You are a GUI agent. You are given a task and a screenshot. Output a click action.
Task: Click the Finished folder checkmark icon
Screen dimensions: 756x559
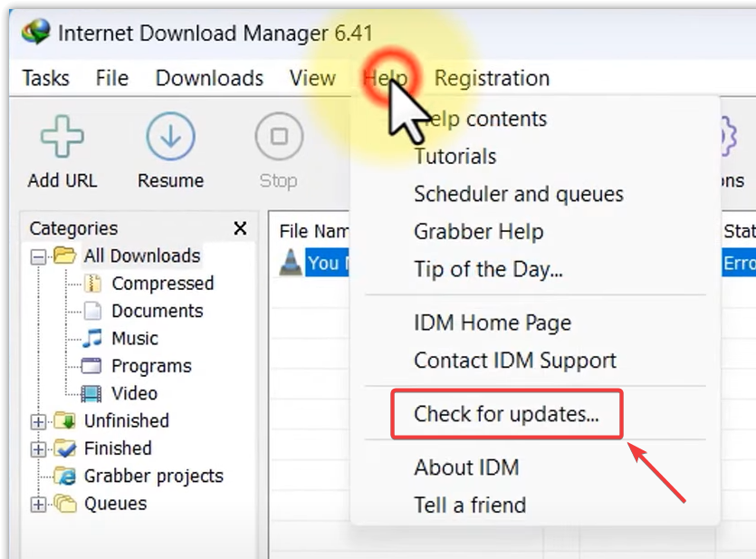tap(65, 448)
